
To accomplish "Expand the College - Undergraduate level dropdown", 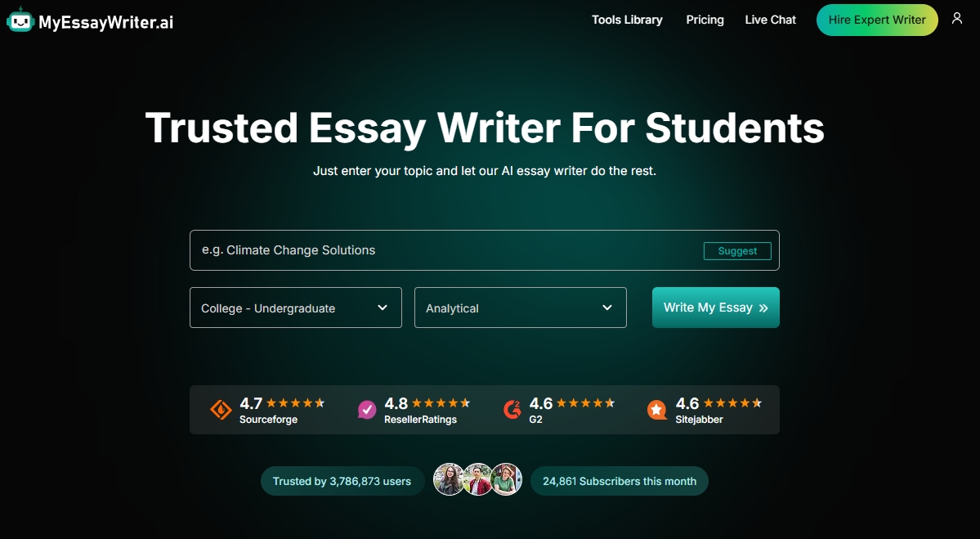I will click(x=295, y=308).
